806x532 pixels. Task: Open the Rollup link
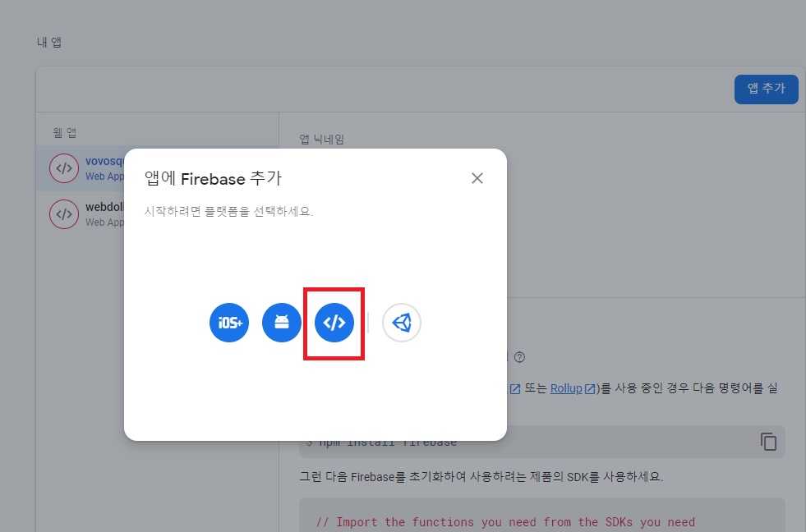pos(566,388)
